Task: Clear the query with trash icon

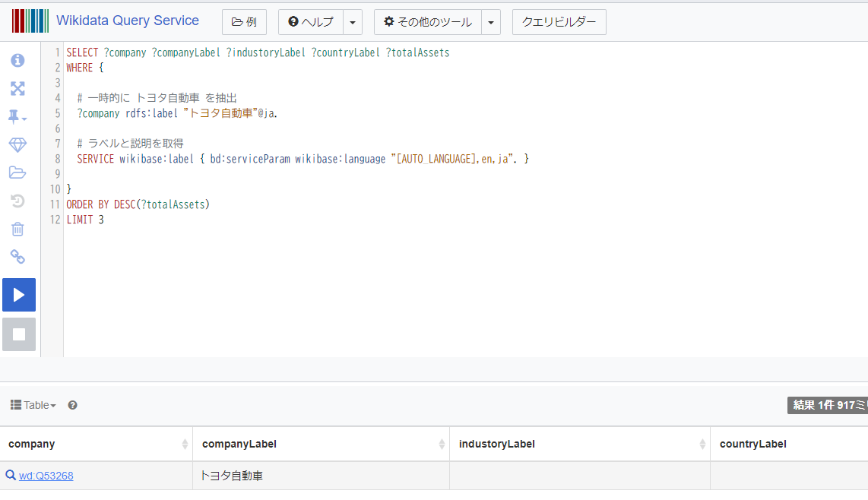Action: [x=17, y=229]
